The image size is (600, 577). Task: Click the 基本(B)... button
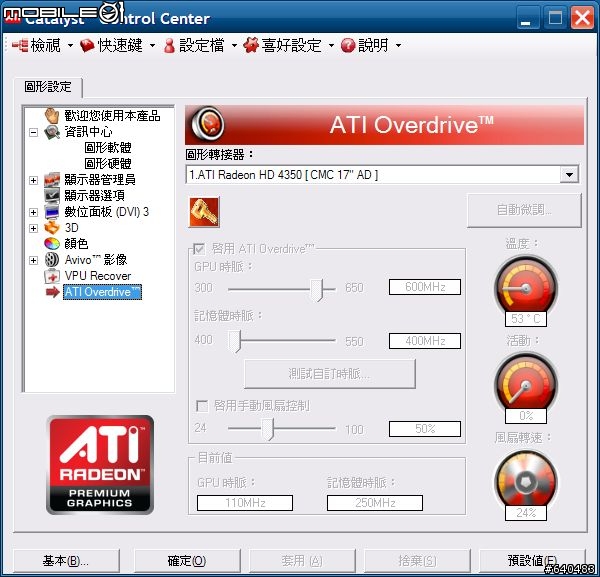[x=66, y=561]
